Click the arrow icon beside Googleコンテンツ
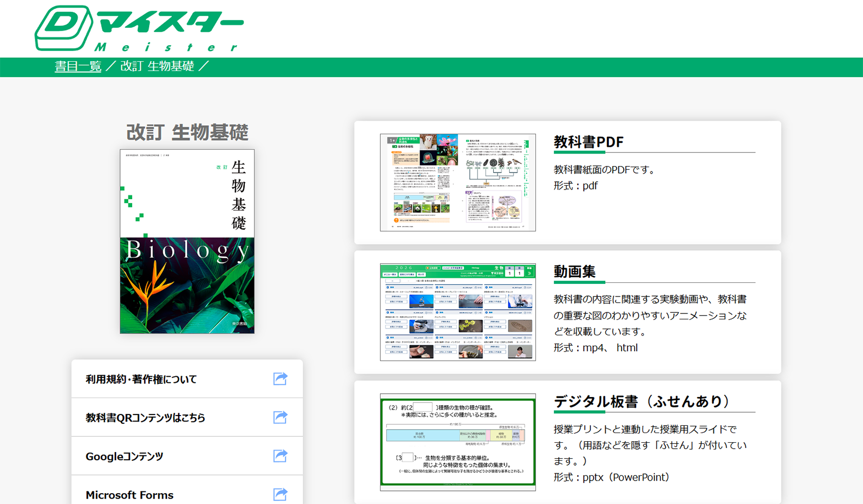The height and width of the screenshot is (504, 863). (280, 456)
